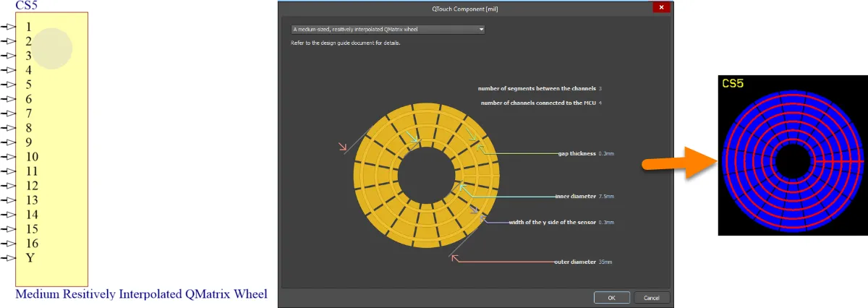This screenshot has height=308, width=868.
Task: Click Cancel in QTouch Component dialog
Action: [x=652, y=297]
